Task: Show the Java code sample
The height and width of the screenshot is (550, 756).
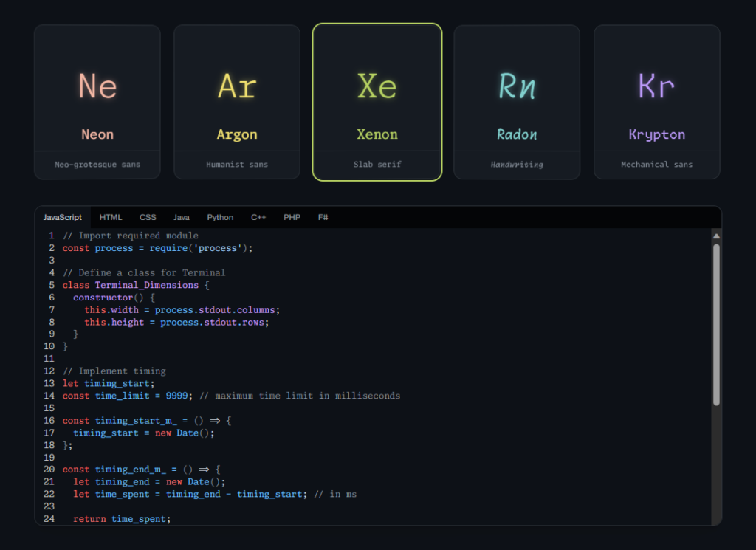Action: click(182, 217)
